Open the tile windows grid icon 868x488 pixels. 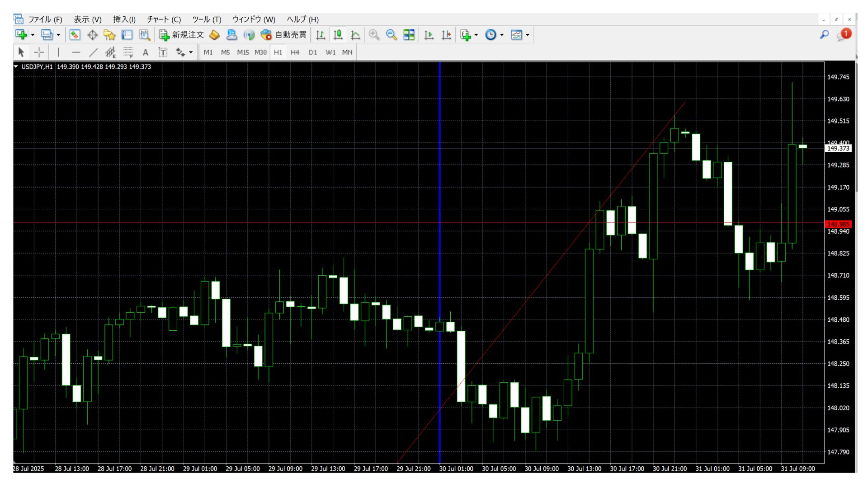click(x=409, y=35)
